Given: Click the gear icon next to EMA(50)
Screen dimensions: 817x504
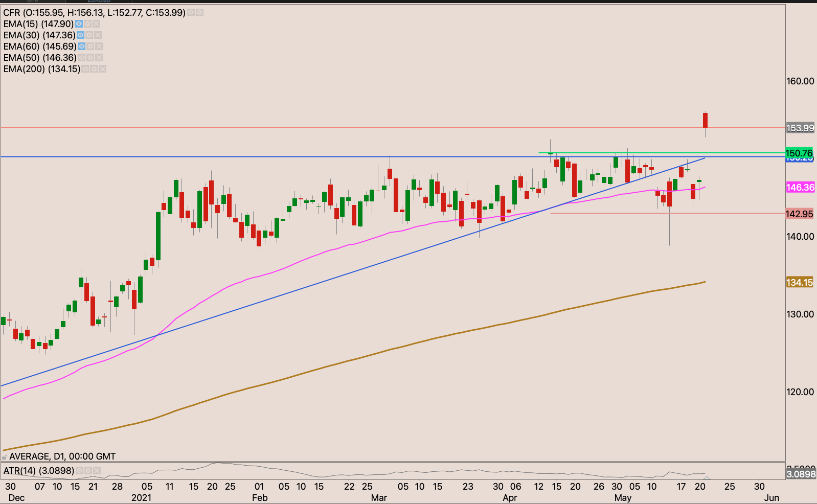Looking at the screenshot, I should tap(90, 58).
